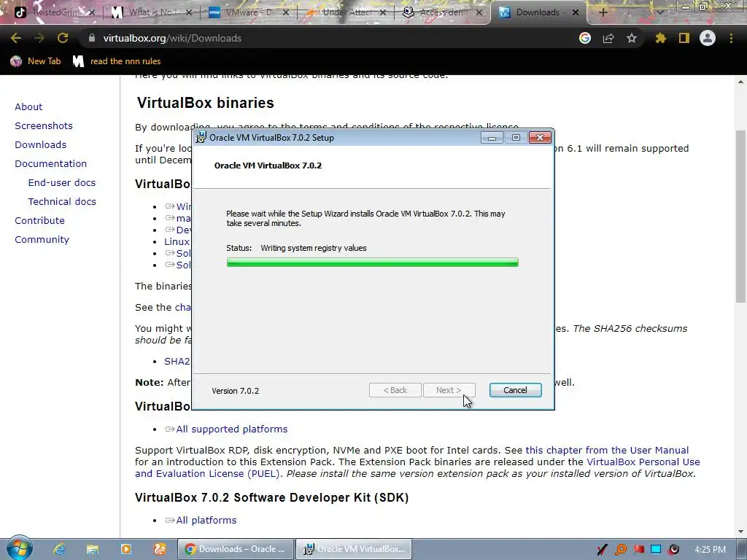Viewport: 747px width, 560px height.
Task: Open 'All supported platforms' extension pack link
Action: [231, 429]
